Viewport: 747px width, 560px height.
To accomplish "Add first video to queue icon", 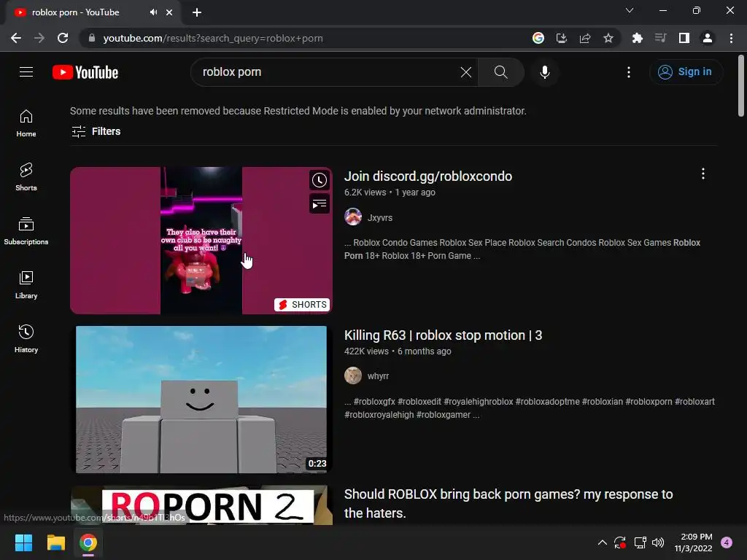I will coord(320,204).
